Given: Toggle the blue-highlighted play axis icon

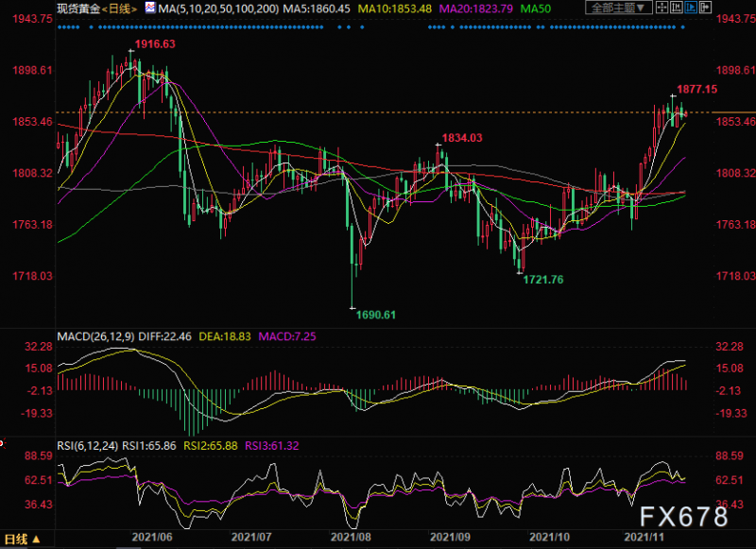Looking at the screenshot, I should coord(691,8).
